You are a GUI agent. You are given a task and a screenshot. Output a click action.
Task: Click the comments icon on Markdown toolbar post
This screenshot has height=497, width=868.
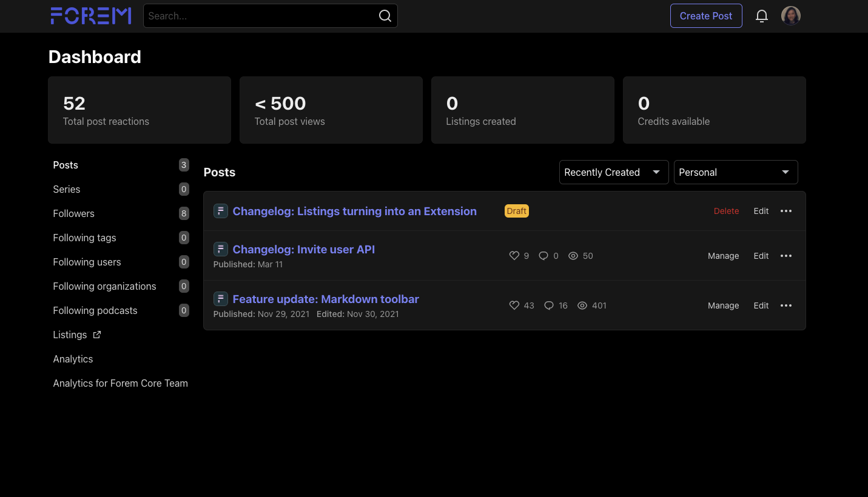click(549, 305)
